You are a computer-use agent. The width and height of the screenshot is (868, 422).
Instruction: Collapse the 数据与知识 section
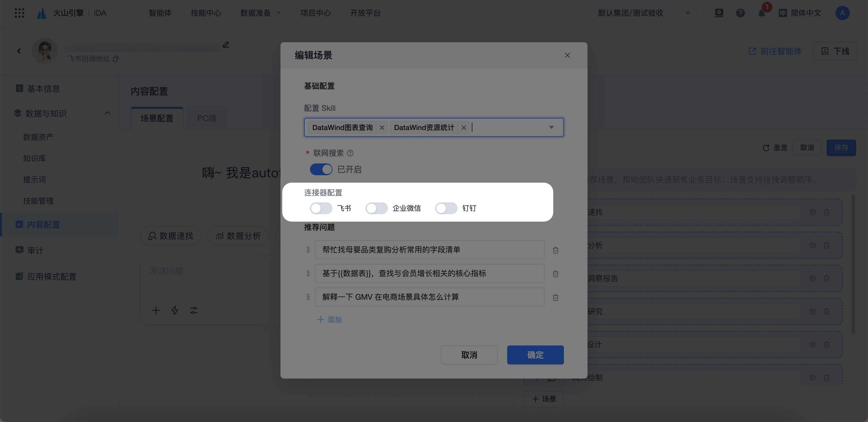pyautogui.click(x=107, y=113)
